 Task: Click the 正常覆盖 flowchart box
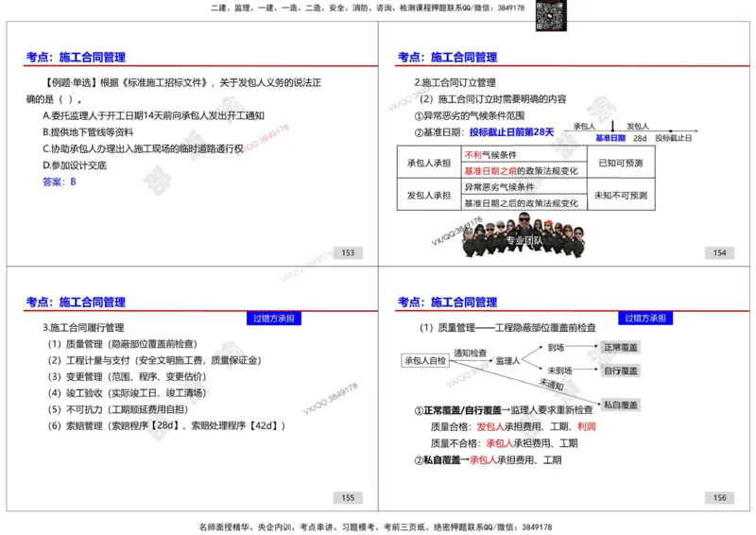tap(621, 347)
